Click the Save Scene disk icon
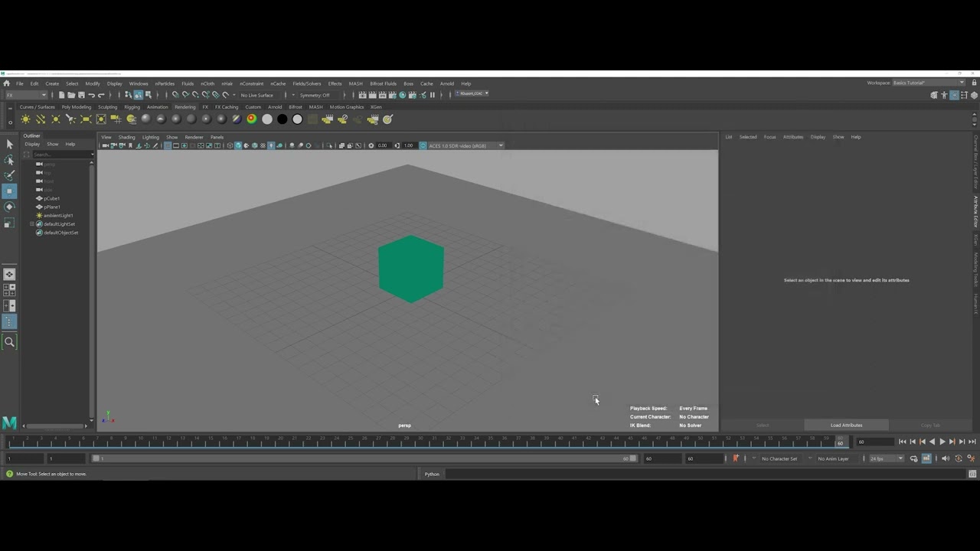980x551 pixels. [x=81, y=95]
